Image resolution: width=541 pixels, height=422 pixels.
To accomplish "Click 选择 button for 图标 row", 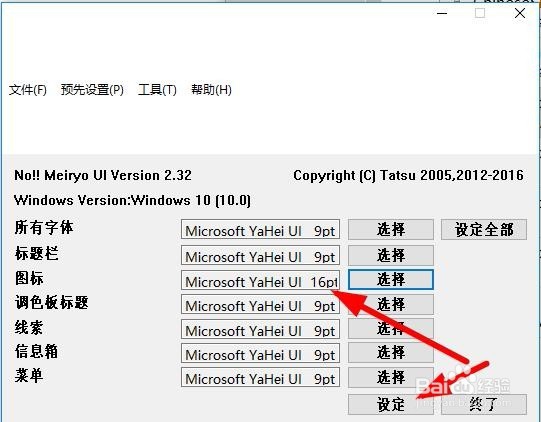I will [391, 279].
